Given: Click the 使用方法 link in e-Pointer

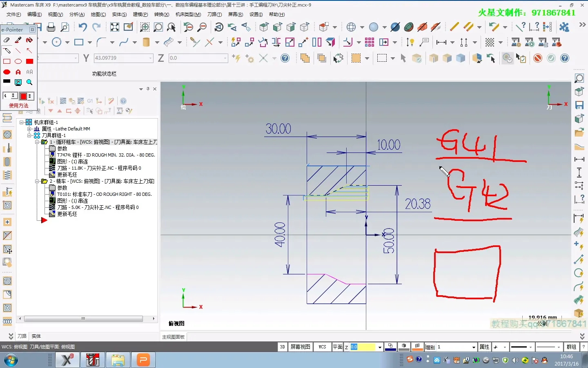Looking at the screenshot, I should [x=19, y=105].
